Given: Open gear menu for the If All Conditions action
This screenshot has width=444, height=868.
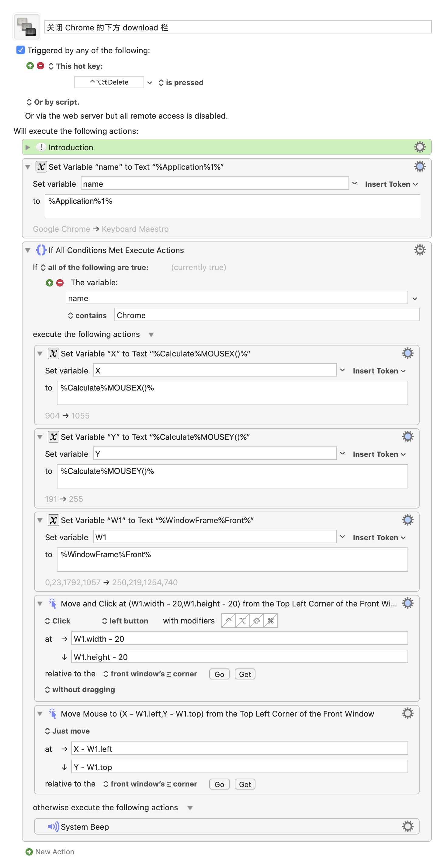Looking at the screenshot, I should (419, 250).
